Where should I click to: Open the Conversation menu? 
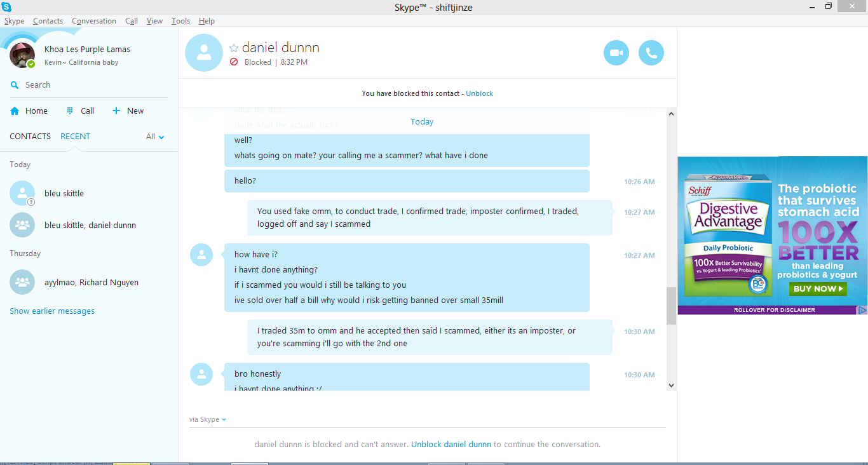coord(94,21)
